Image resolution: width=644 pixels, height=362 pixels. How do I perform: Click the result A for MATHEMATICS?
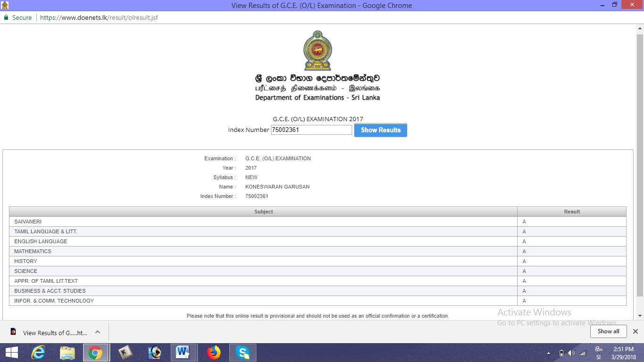[524, 251]
